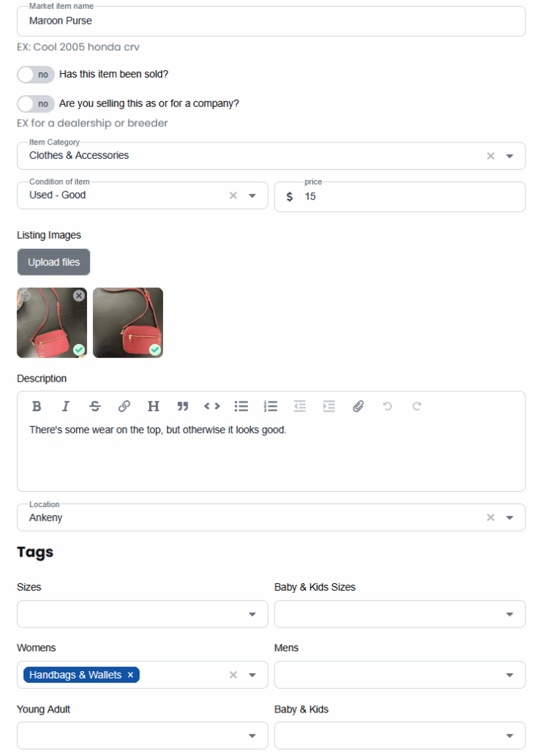Expand the Condition of item dropdown
This screenshot has width=558, height=756.
point(252,195)
